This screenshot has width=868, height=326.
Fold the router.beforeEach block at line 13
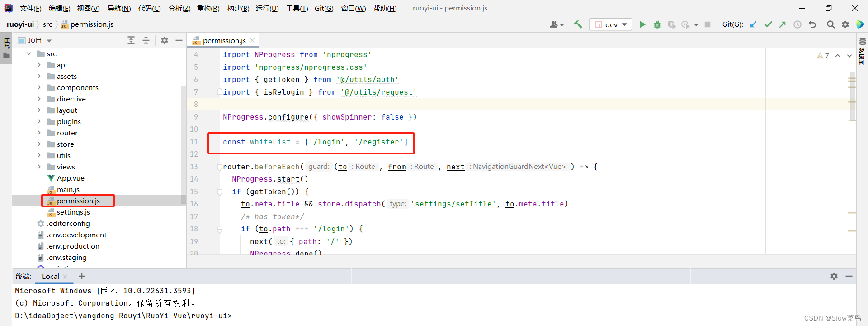(x=220, y=167)
